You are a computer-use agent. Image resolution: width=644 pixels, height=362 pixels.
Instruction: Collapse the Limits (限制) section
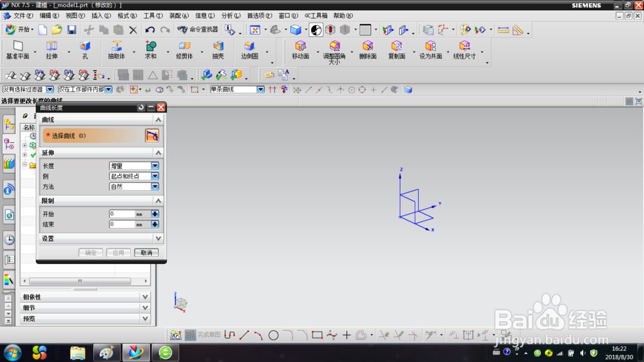click(158, 200)
